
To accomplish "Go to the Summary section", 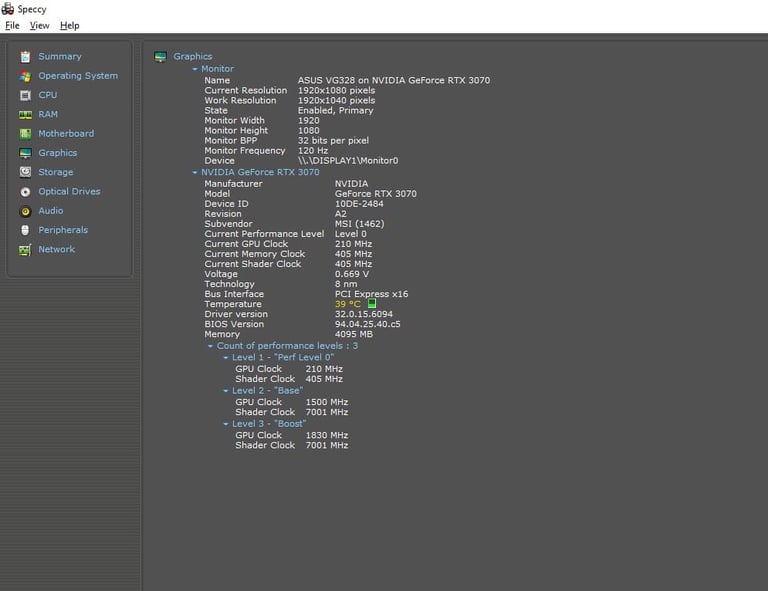I will (60, 57).
